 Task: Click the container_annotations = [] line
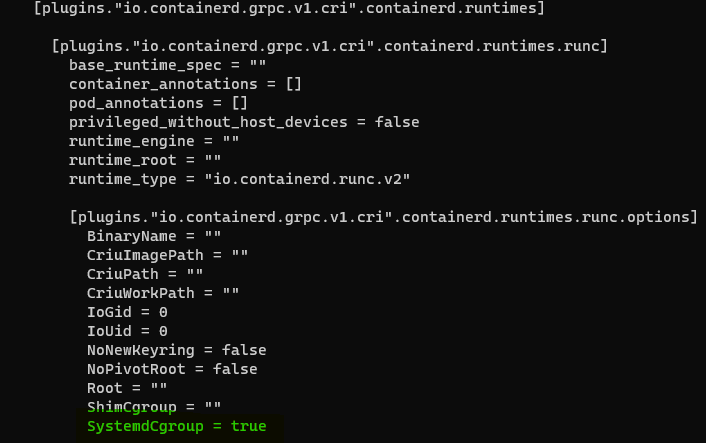(x=185, y=84)
